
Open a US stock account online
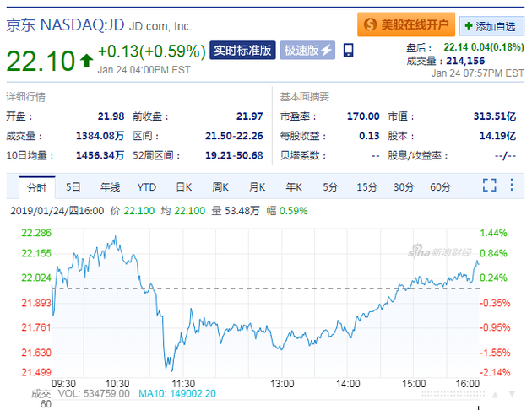coord(406,24)
